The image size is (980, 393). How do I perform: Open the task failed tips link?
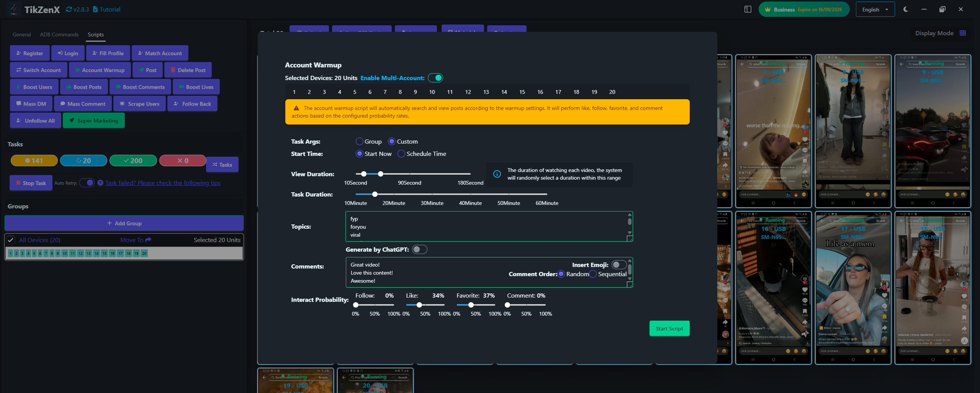pos(163,183)
